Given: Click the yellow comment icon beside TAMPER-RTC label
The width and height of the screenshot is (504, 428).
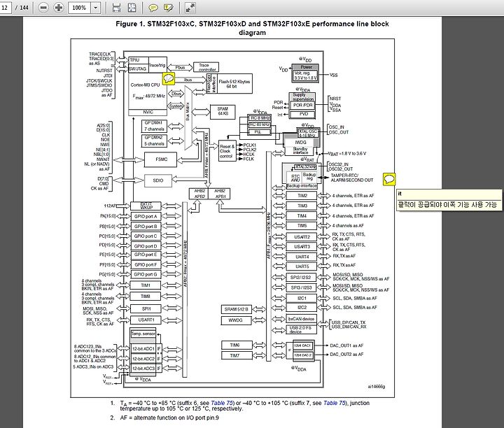Looking at the screenshot, I should [x=389, y=179].
